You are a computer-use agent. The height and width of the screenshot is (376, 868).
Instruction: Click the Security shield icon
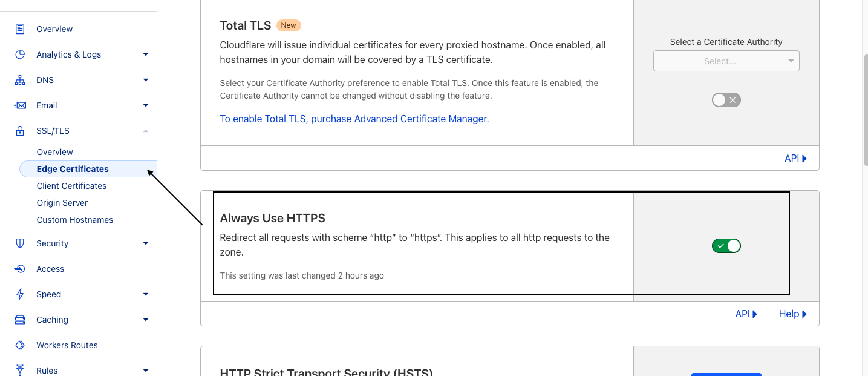pos(20,243)
